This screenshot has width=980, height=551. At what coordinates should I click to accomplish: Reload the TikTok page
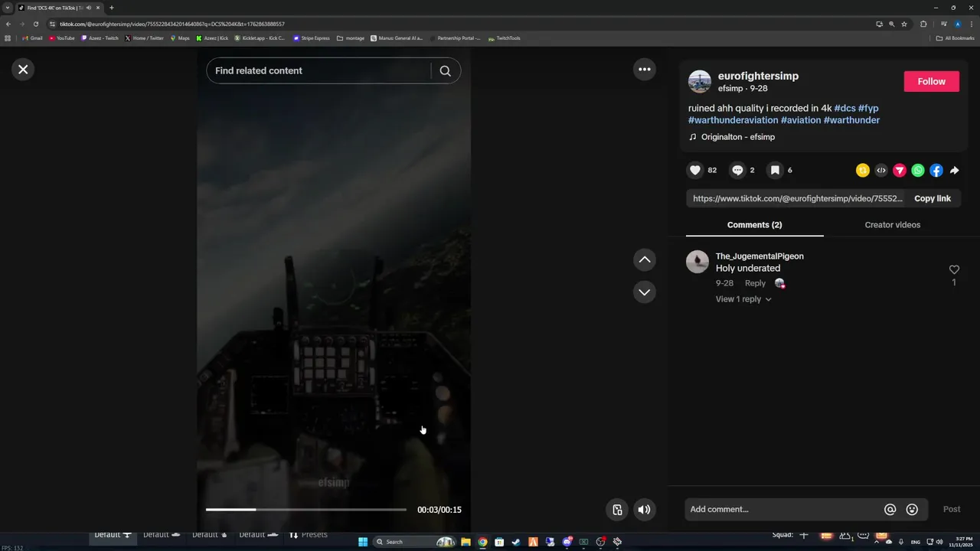35,24
